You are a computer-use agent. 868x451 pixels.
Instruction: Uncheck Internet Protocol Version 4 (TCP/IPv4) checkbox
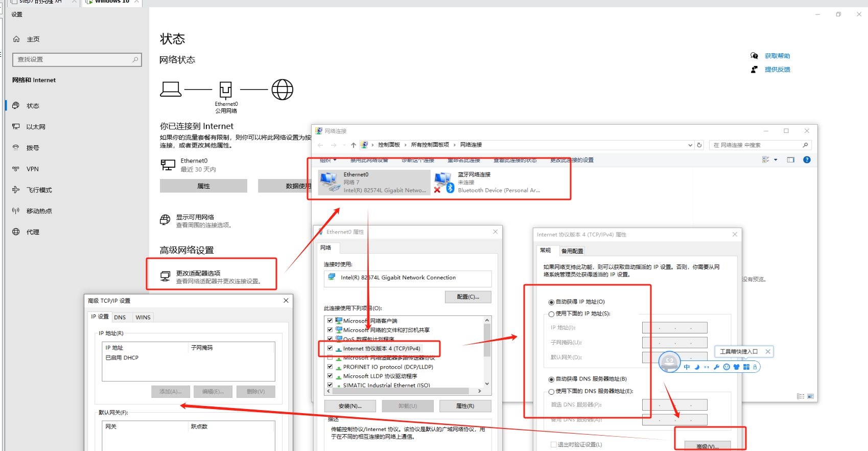330,348
